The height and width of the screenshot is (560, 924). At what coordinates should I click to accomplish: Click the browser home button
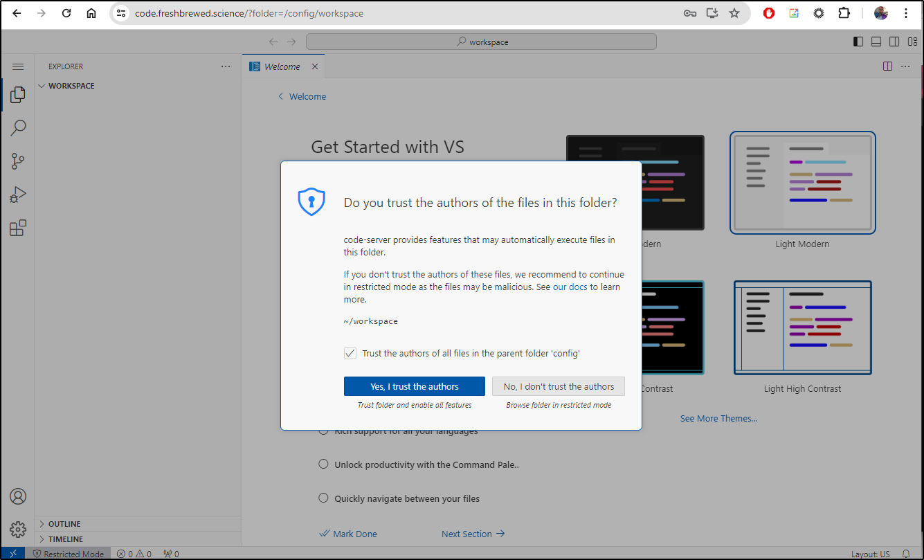[91, 13]
